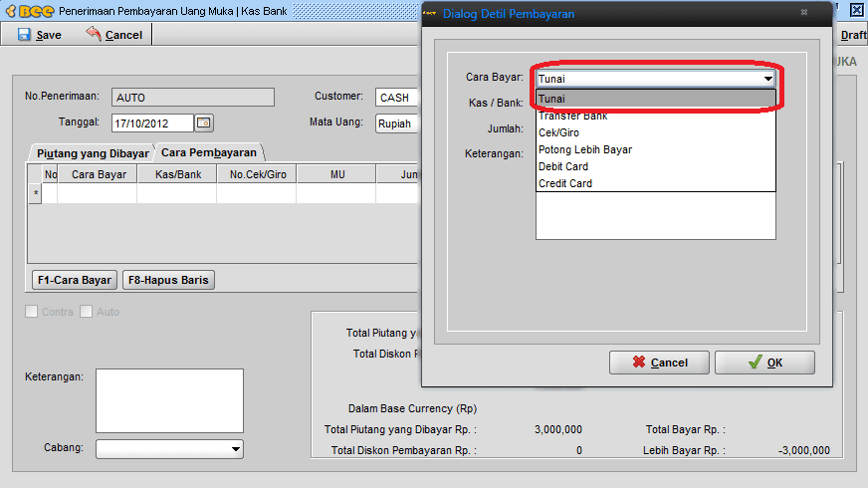Click the Cancel arrow icon in toolbar
The image size is (868, 488).
point(94,35)
